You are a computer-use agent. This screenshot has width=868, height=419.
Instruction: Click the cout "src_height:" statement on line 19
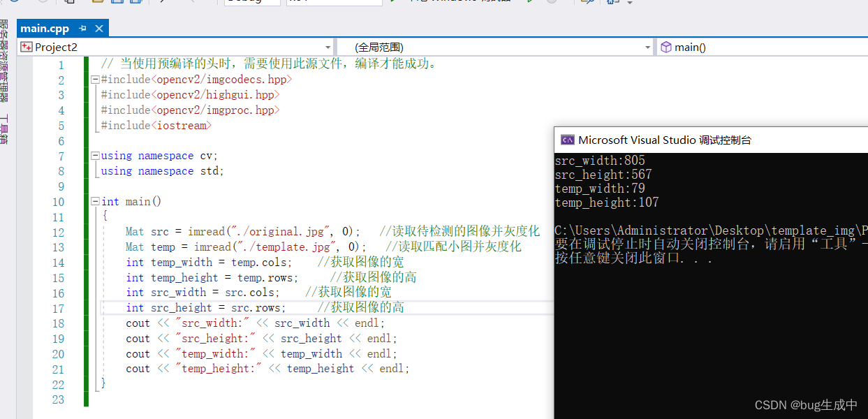(262, 339)
